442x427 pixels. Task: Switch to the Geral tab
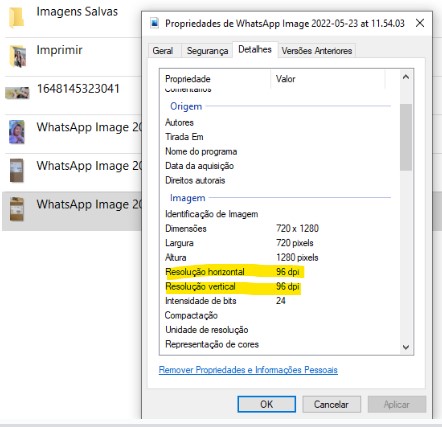(163, 51)
